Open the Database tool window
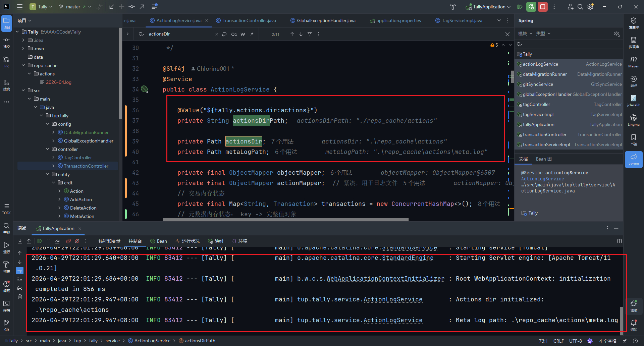This screenshot has width=644, height=346. pyautogui.click(x=634, y=43)
